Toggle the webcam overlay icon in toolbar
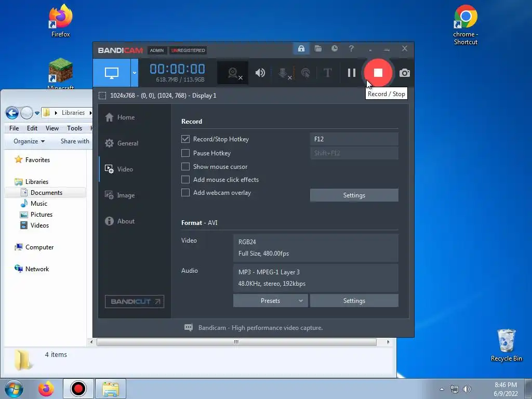 (x=233, y=73)
